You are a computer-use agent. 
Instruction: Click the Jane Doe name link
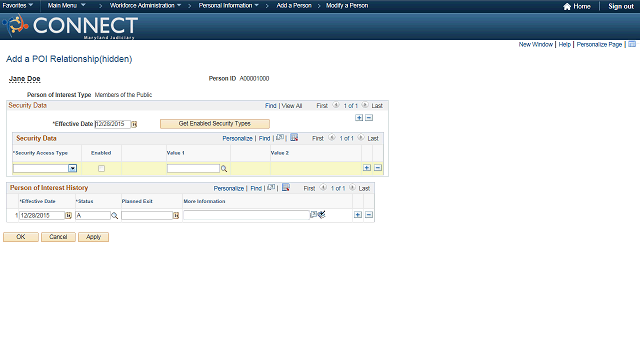pyautogui.click(x=24, y=79)
